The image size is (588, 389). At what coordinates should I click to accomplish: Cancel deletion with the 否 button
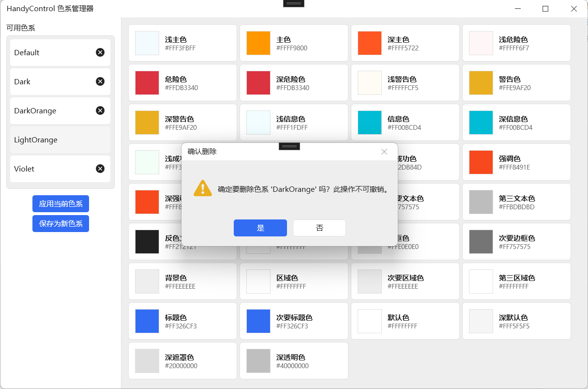coord(319,228)
